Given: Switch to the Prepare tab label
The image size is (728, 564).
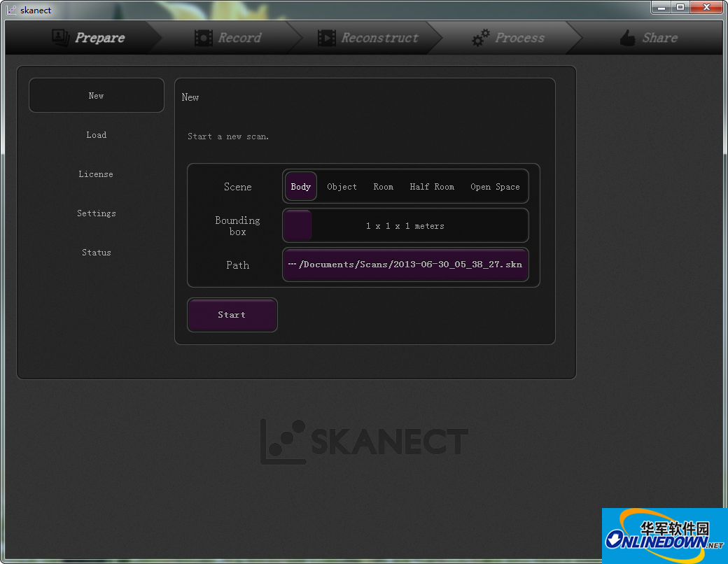Looking at the screenshot, I should (x=100, y=38).
